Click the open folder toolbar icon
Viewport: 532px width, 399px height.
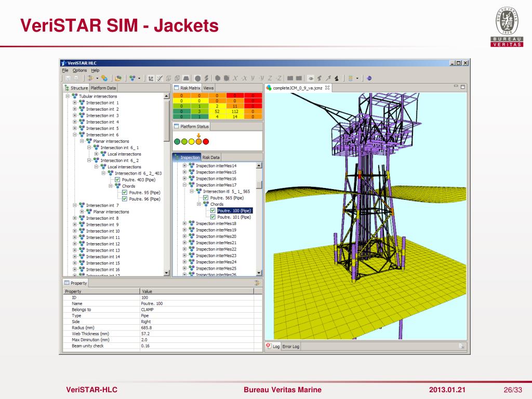click(x=118, y=78)
